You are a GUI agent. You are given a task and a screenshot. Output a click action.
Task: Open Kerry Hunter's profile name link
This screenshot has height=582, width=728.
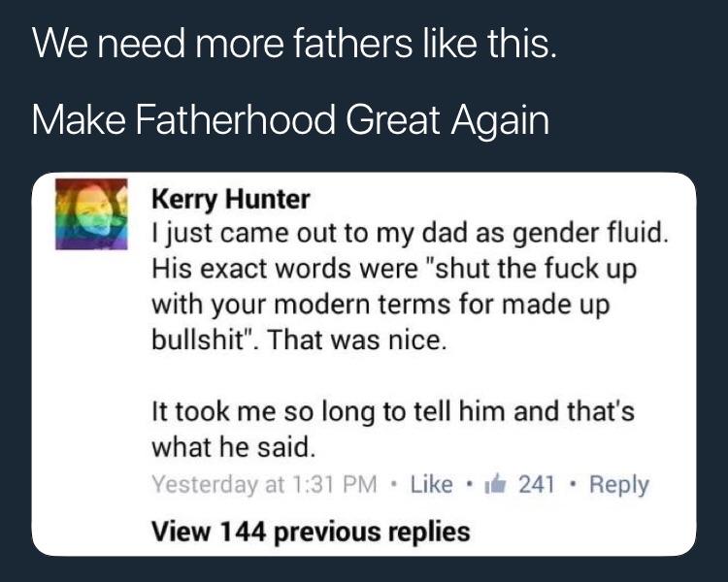click(x=231, y=201)
